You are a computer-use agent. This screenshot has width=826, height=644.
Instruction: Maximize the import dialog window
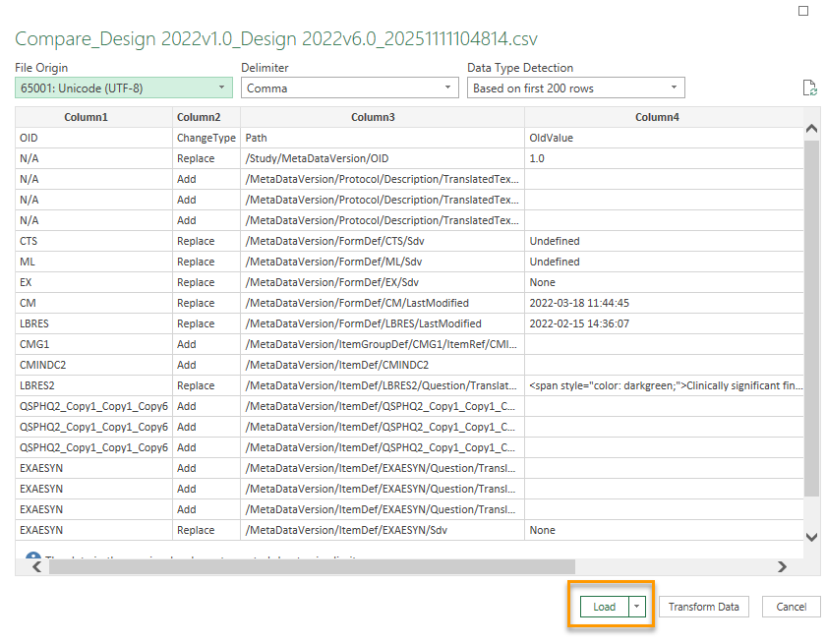(x=802, y=11)
